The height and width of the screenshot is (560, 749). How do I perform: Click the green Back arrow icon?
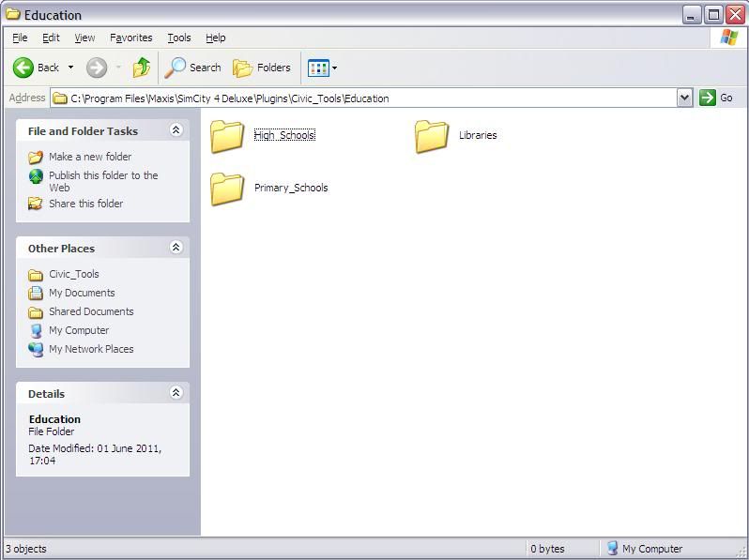23,68
